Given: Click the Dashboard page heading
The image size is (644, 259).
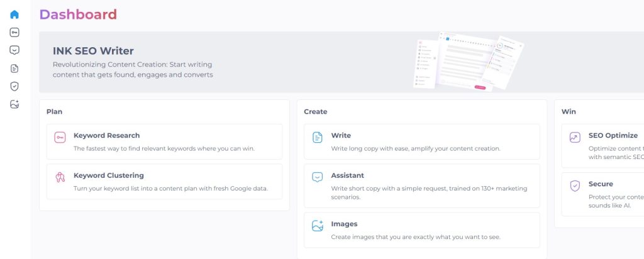Looking at the screenshot, I should click(78, 14).
